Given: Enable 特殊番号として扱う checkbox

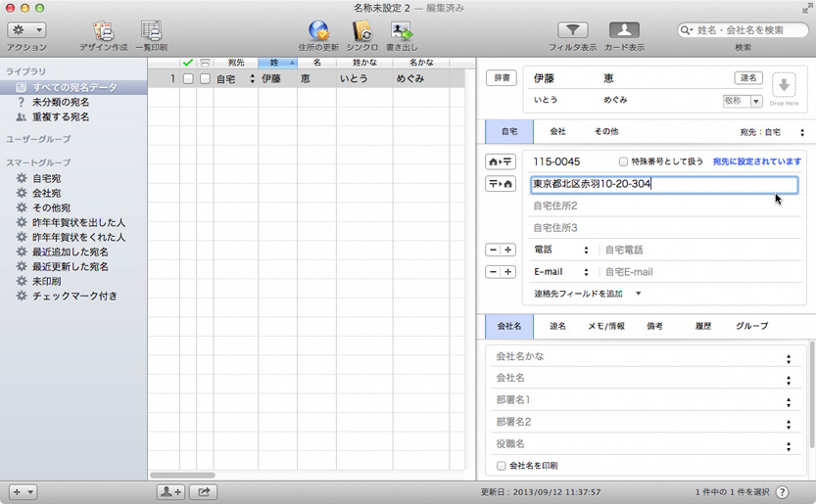Looking at the screenshot, I should [x=623, y=161].
